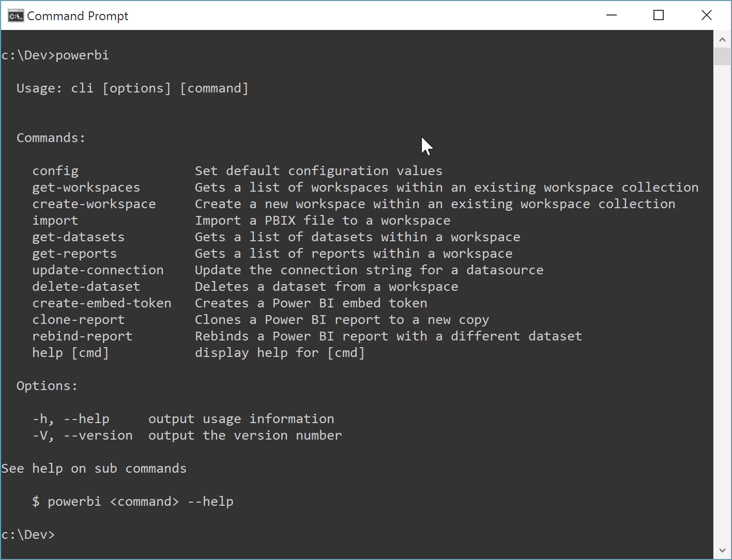The height and width of the screenshot is (560, 732).
Task: Click 'Gets a list of datasets' description
Action: coord(358,237)
